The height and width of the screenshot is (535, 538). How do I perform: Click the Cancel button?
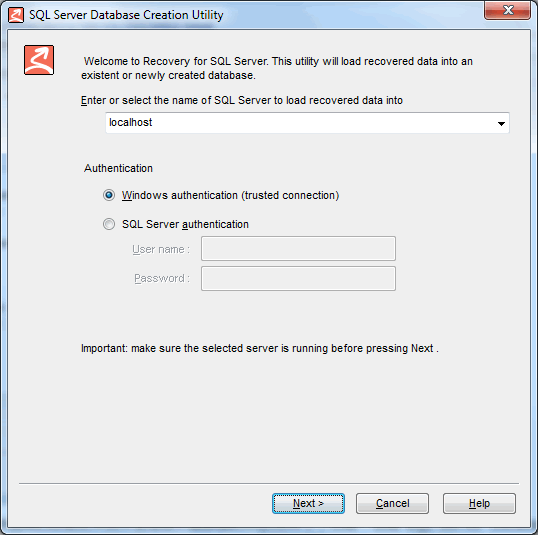392,503
